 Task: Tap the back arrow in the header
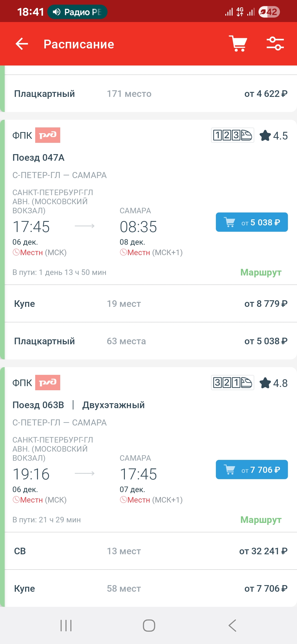[22, 44]
